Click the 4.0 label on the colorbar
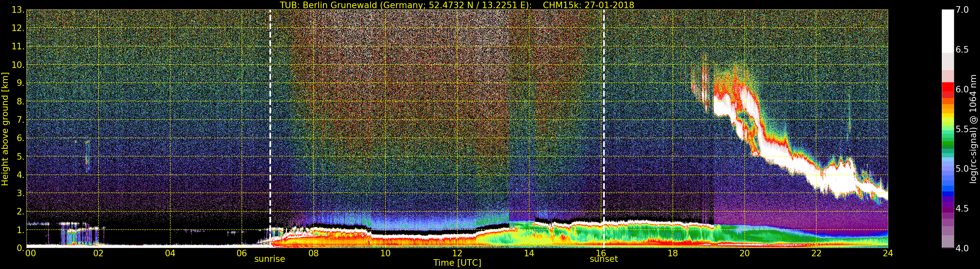This screenshot has height=269, width=980. click(962, 248)
